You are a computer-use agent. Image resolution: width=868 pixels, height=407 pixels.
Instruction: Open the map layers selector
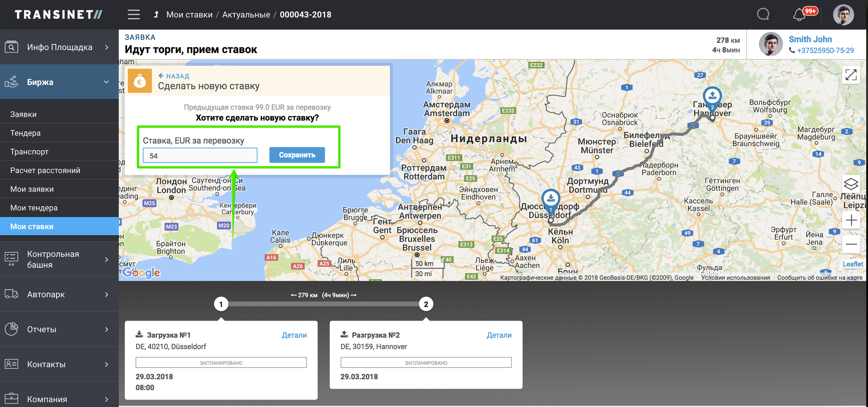click(851, 184)
